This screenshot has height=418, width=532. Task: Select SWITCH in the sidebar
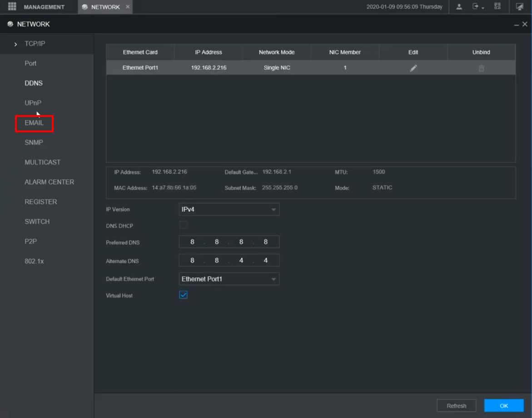click(x=37, y=222)
